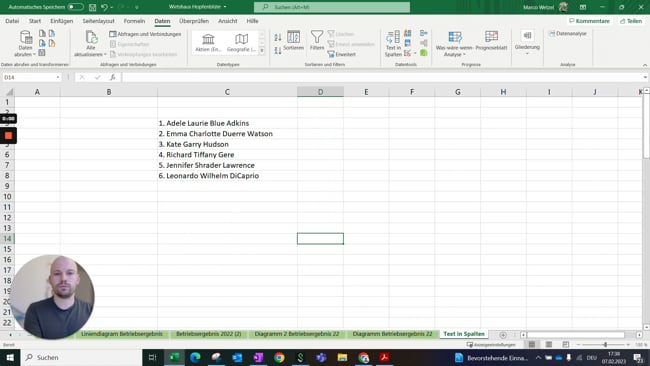Image resolution: width=650 pixels, height=366 pixels.
Task: Open Erweitert filter options
Action: 342,54
